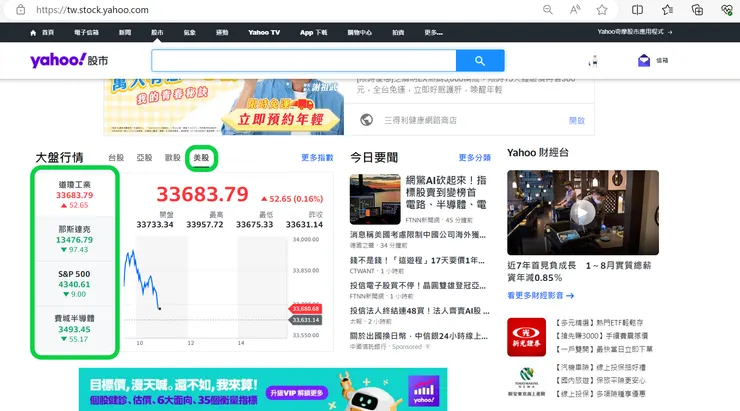Switch to the 台股 market tab
This screenshot has height=411, width=740.
click(x=116, y=158)
